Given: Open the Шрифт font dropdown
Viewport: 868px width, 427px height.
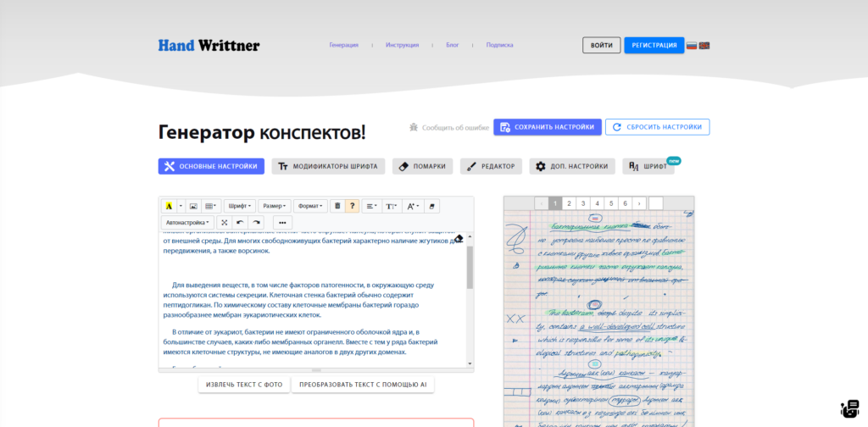Looking at the screenshot, I should (x=240, y=206).
